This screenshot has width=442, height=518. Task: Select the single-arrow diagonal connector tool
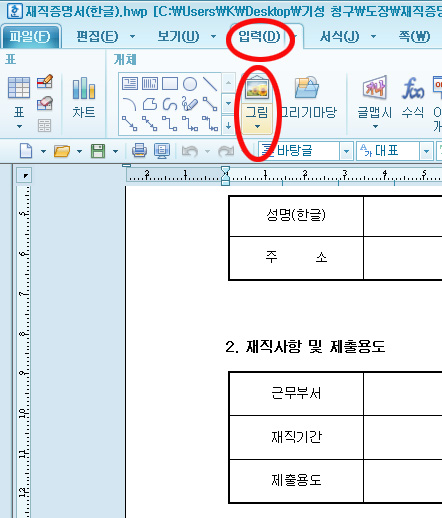[130, 123]
